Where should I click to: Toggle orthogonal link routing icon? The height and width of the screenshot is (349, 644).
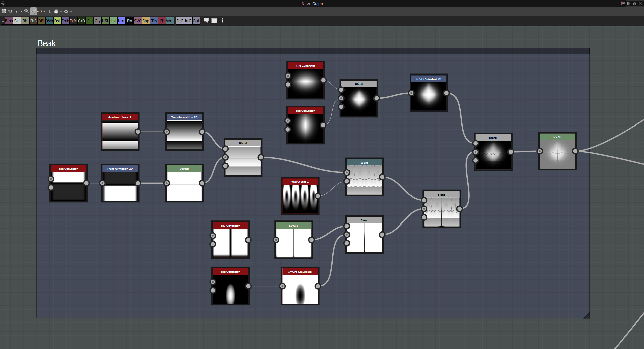(50, 11)
